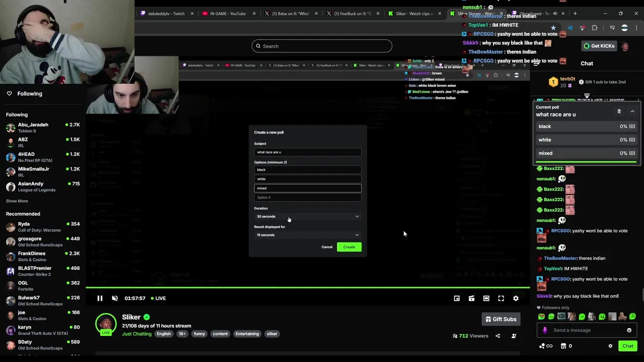
Task: Click the poll countdown green bar
Action: click(x=587, y=162)
